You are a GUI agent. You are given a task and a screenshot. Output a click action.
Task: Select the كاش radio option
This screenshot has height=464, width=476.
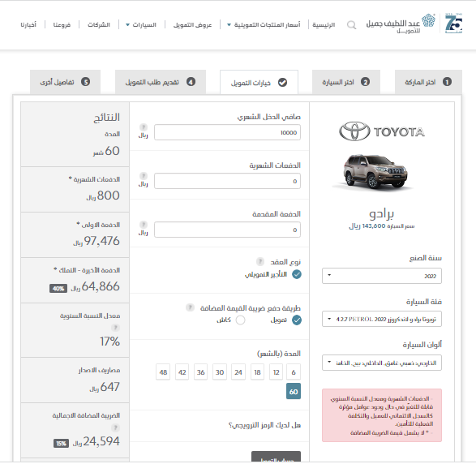(240, 320)
